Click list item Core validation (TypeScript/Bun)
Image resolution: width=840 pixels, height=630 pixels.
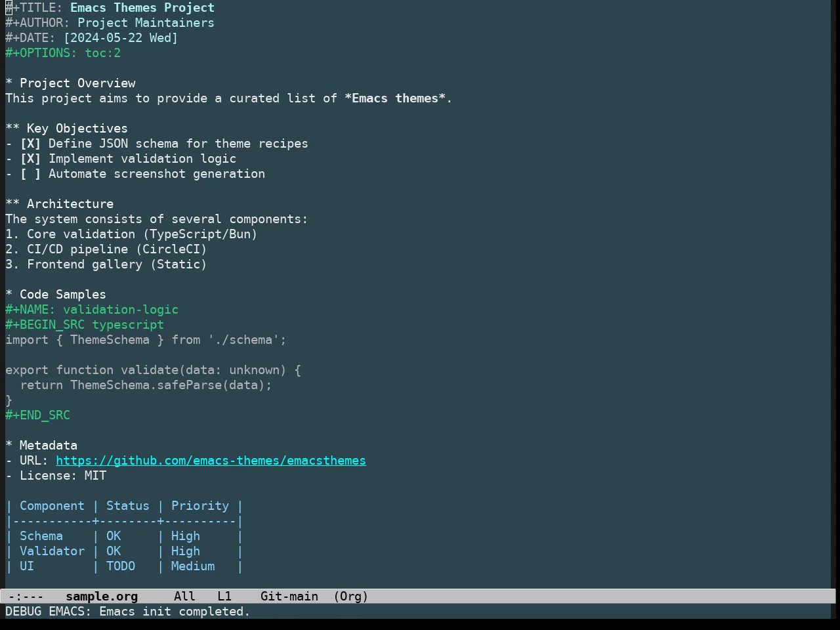click(131, 234)
